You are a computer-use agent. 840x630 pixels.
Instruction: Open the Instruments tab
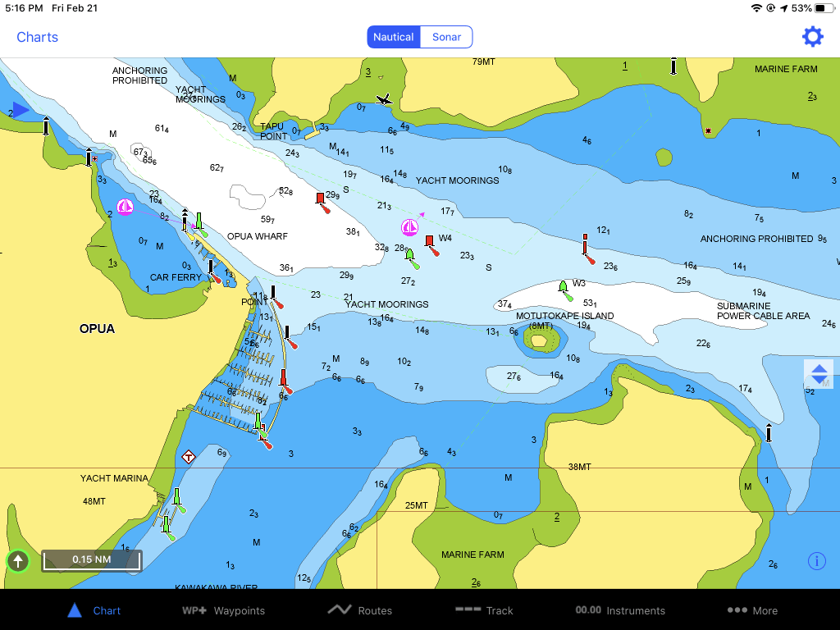tap(620, 610)
